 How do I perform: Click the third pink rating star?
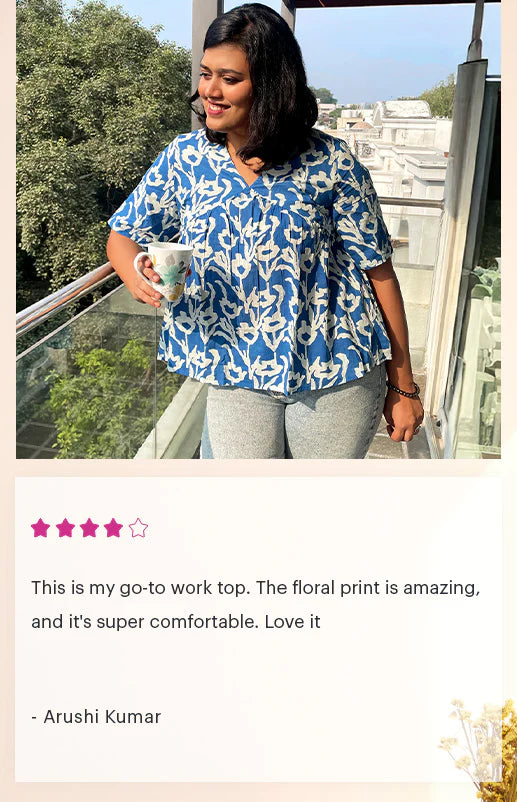click(89, 528)
